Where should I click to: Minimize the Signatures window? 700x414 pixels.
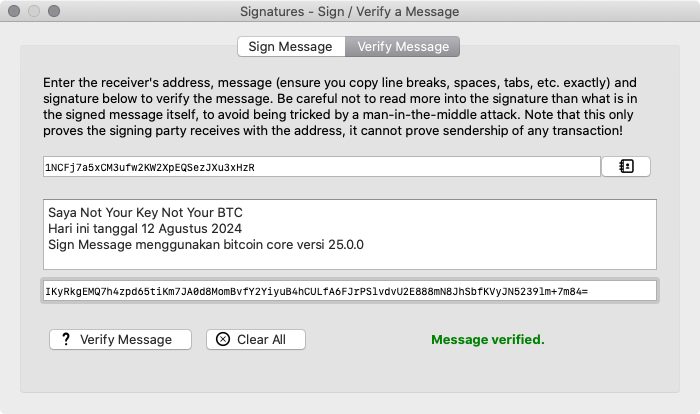pyautogui.click(x=34, y=11)
